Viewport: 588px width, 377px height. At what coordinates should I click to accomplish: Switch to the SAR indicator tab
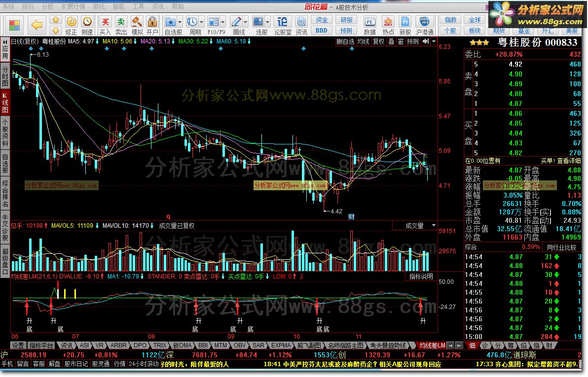click(258, 345)
